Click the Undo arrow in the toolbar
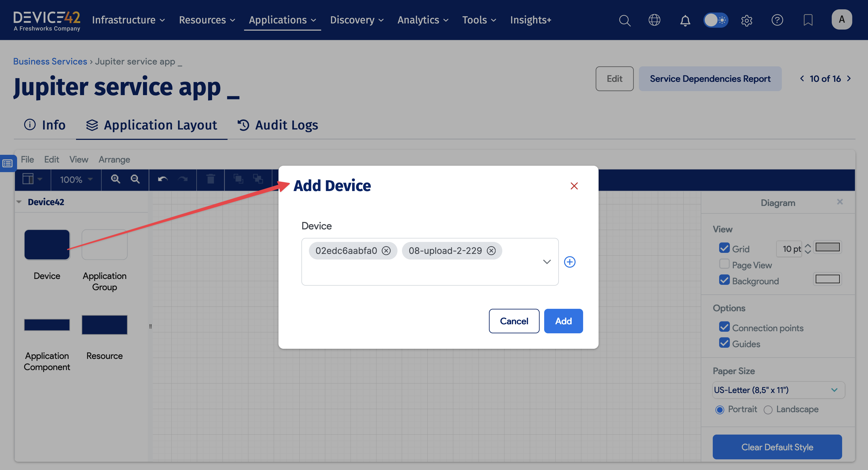The width and height of the screenshot is (868, 470). coord(162,180)
